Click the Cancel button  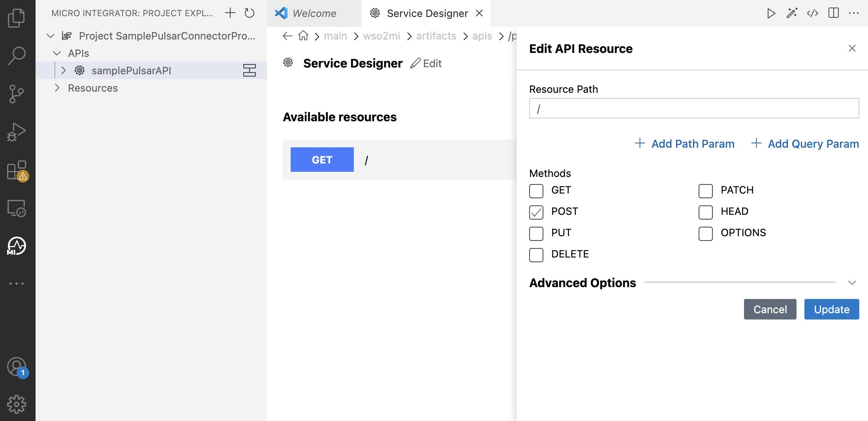[770, 309]
